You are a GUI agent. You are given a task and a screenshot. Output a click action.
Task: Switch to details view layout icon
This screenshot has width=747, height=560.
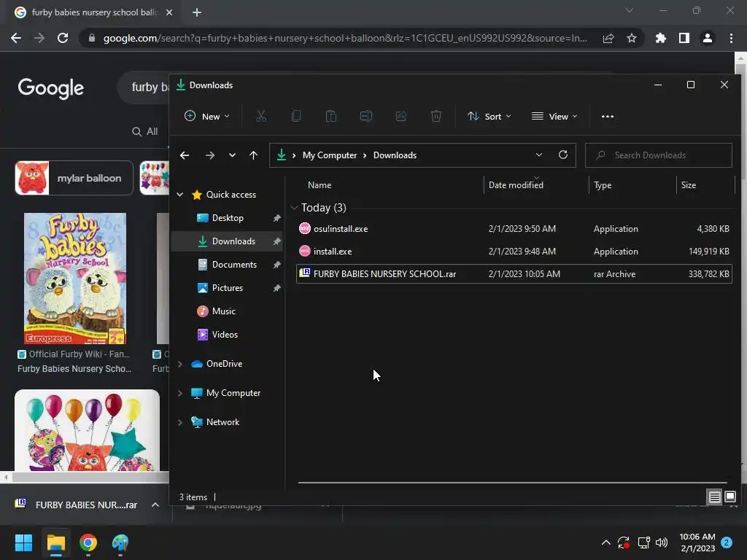pos(714,497)
